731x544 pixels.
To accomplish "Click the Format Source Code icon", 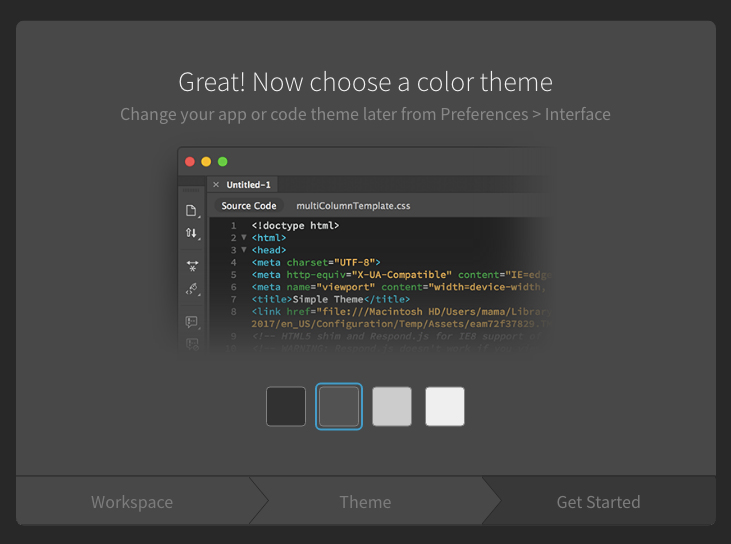I will 192,289.
